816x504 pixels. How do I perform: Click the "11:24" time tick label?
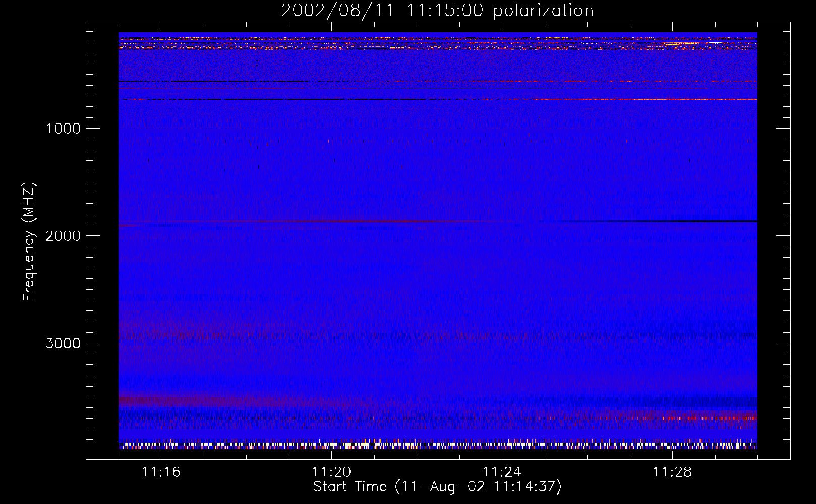point(502,472)
